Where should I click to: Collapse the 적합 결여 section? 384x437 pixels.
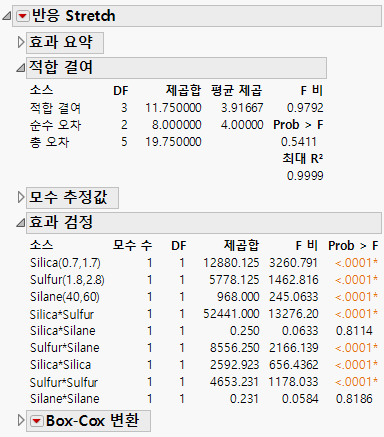tap(21, 68)
